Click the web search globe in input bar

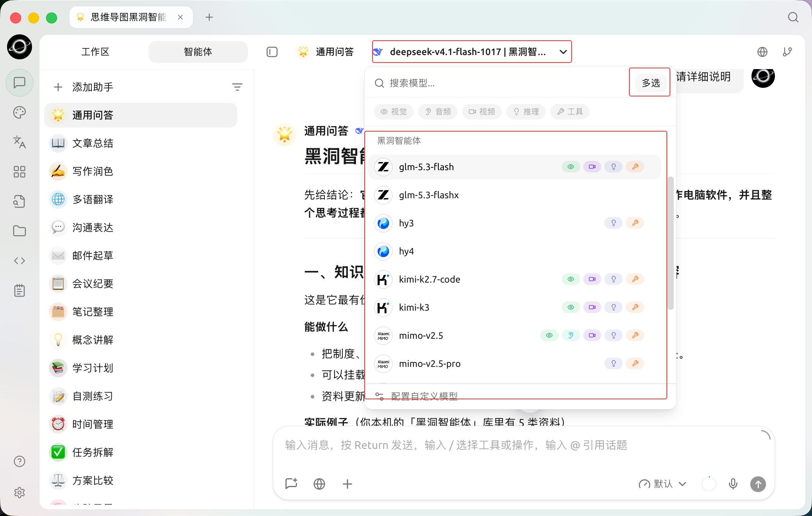click(319, 484)
